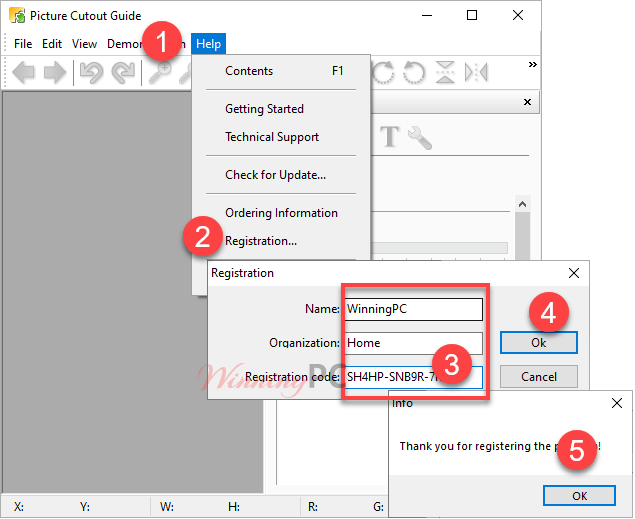Click the side panel scrollbar up arrow

click(522, 204)
